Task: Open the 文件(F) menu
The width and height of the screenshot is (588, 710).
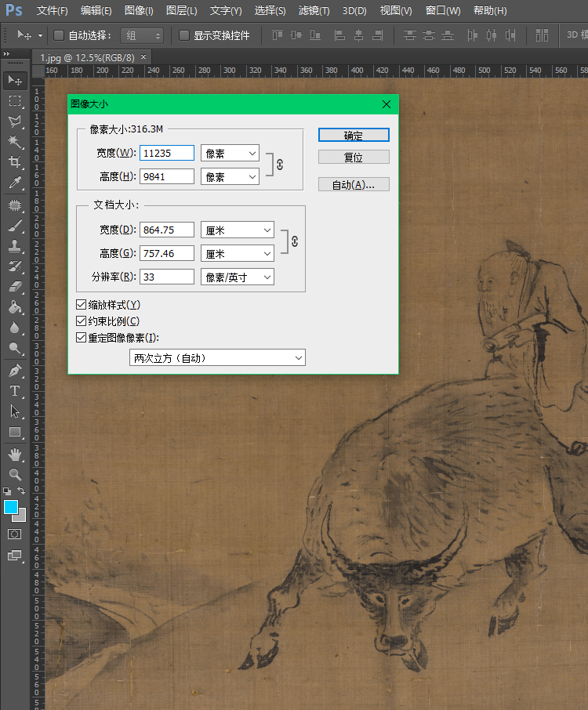Action: [x=52, y=10]
